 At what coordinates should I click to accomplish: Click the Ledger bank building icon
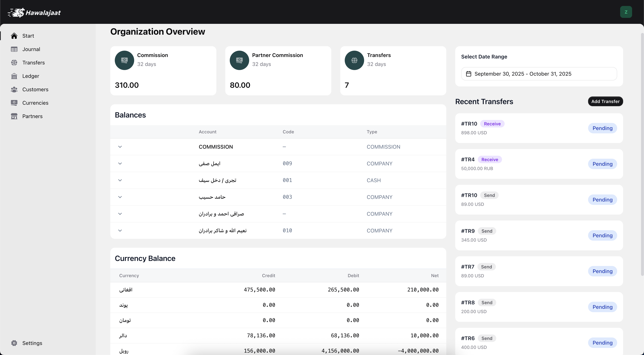coord(14,76)
